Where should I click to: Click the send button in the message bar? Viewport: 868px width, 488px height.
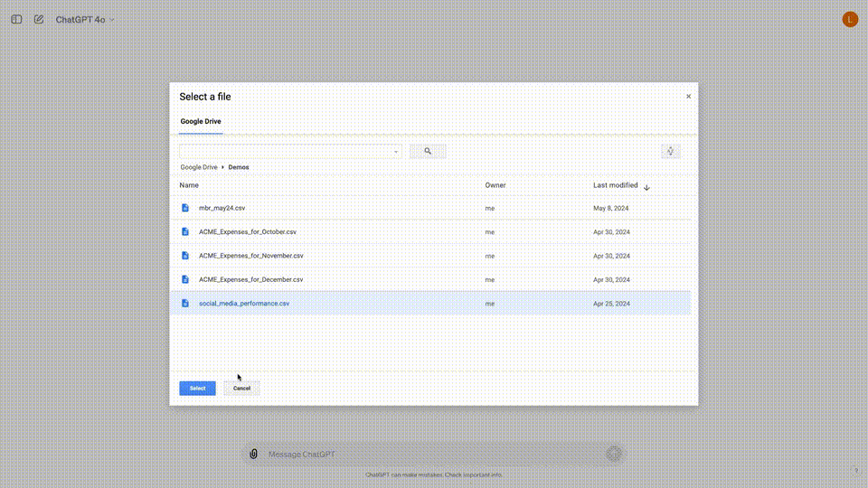click(x=614, y=454)
